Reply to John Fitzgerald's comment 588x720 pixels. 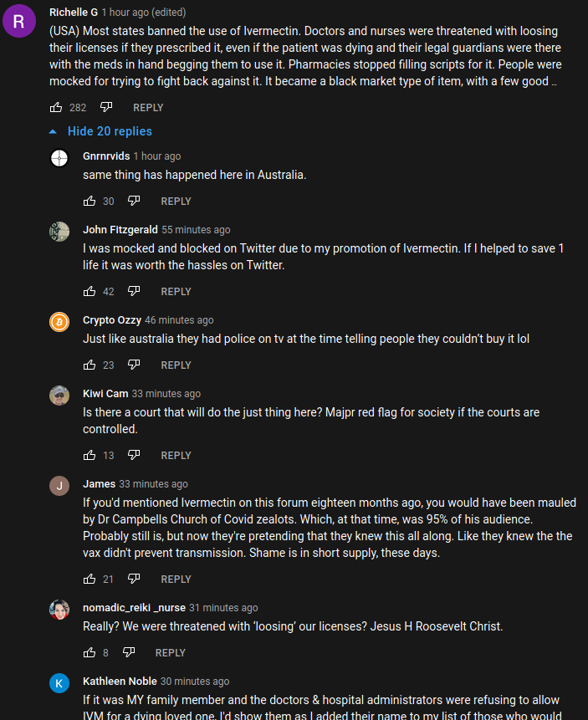(176, 292)
